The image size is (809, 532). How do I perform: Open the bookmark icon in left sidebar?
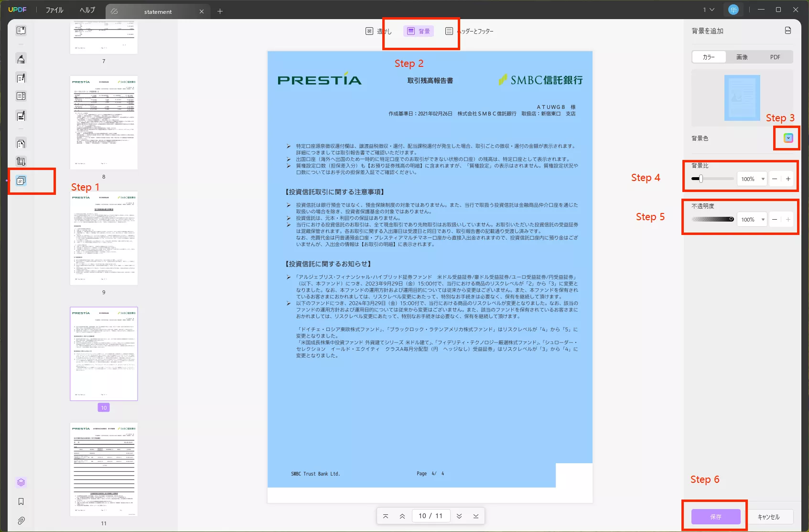(x=21, y=501)
